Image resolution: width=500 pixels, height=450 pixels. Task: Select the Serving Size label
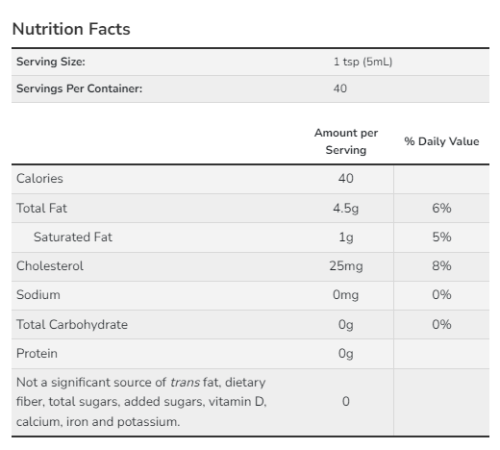51,62
